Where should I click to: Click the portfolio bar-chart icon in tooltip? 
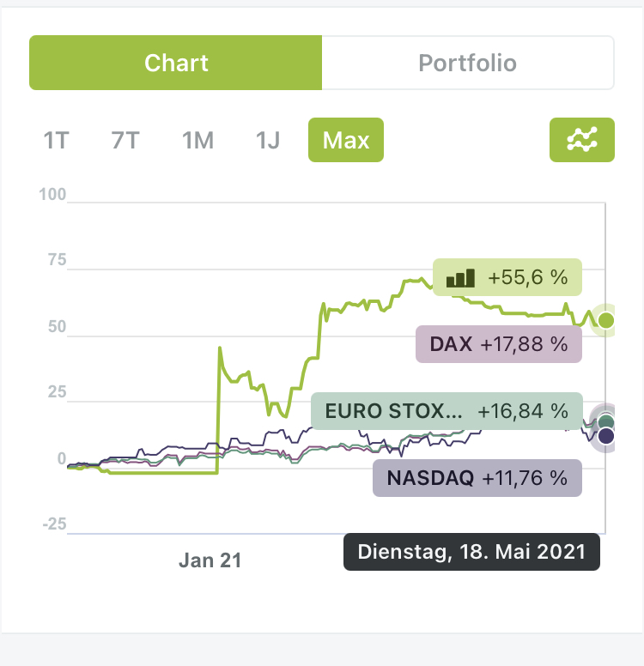461,278
